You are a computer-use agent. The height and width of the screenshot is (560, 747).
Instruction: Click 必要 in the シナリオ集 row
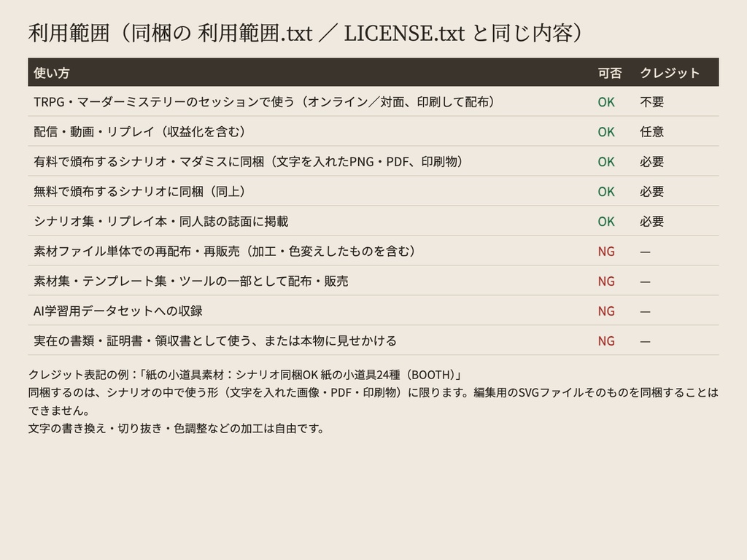(x=651, y=222)
